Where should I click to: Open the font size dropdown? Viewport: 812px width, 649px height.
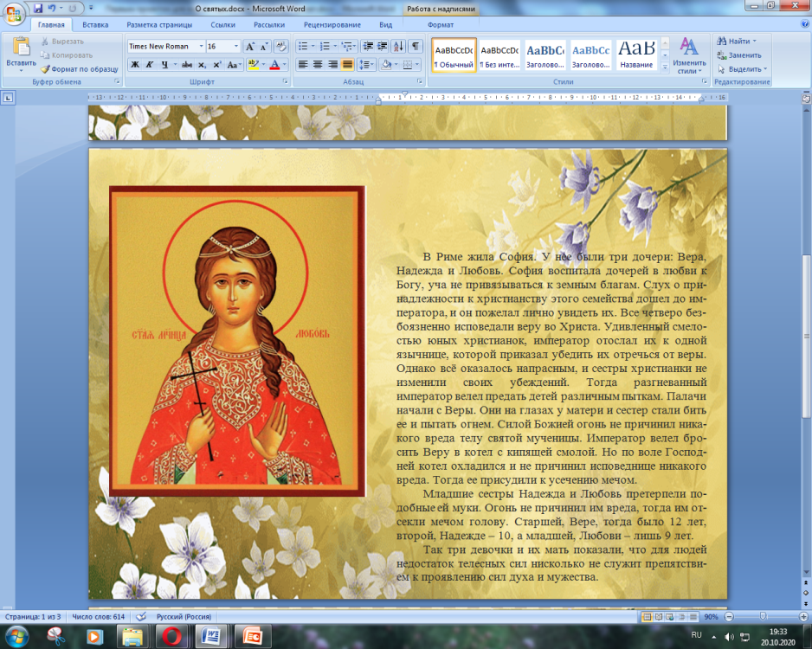pos(235,46)
